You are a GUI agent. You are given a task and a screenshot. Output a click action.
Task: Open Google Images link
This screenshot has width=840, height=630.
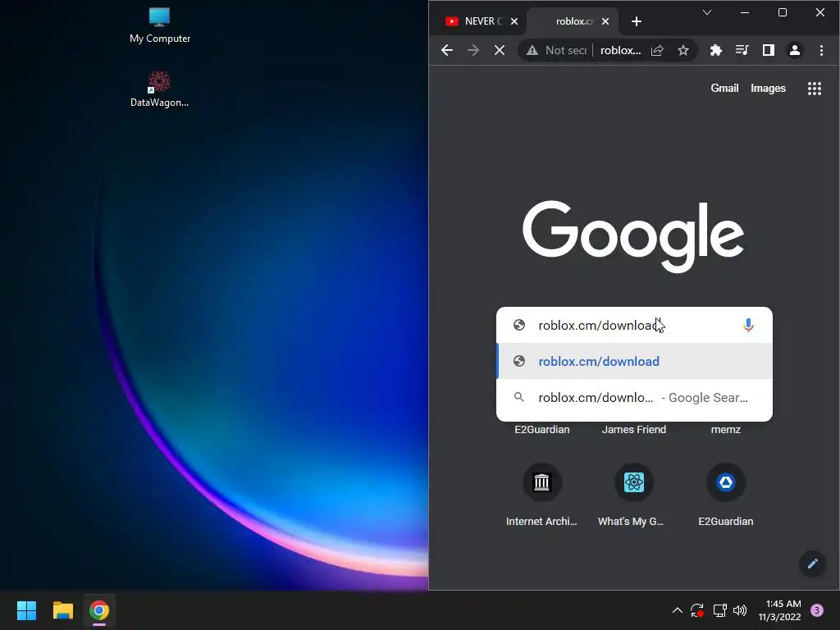point(768,89)
